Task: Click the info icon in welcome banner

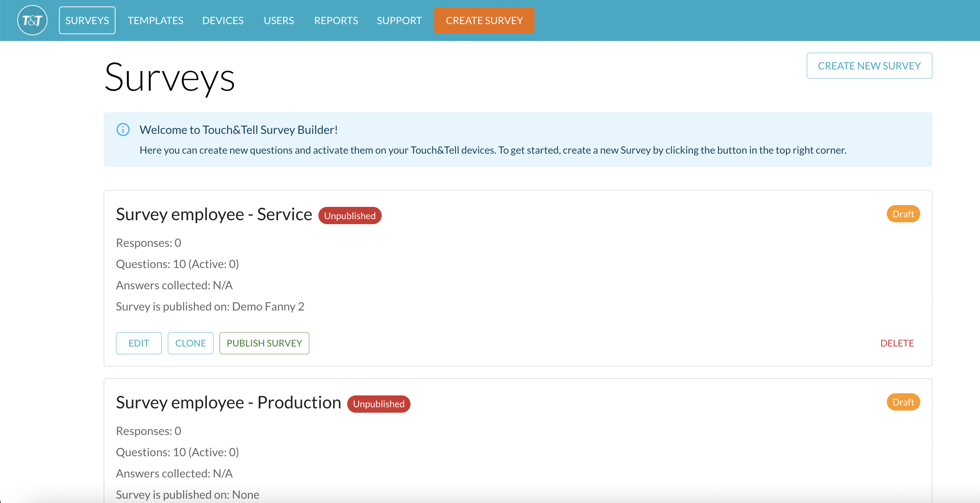Action: (122, 130)
